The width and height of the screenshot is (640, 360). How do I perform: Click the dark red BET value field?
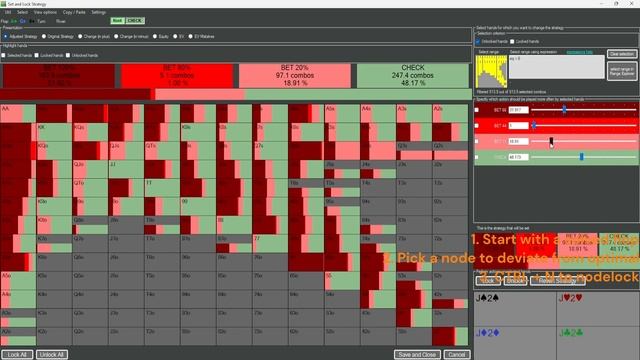coord(518,110)
